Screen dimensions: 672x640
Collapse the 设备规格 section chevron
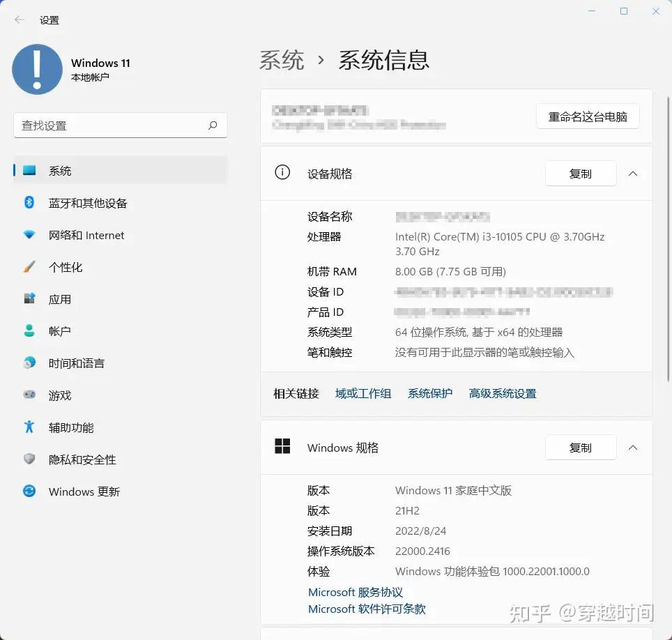coord(632,174)
